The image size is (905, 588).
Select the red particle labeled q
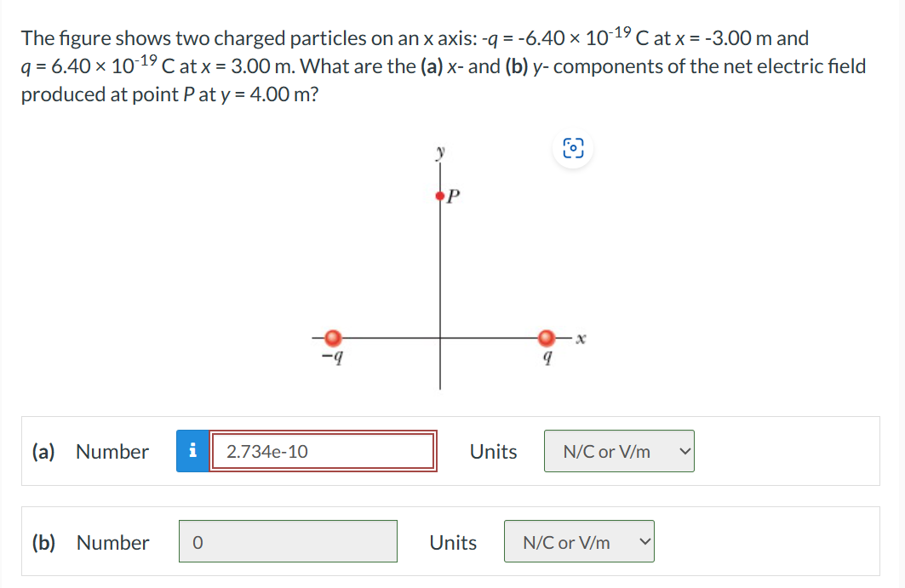pos(546,338)
